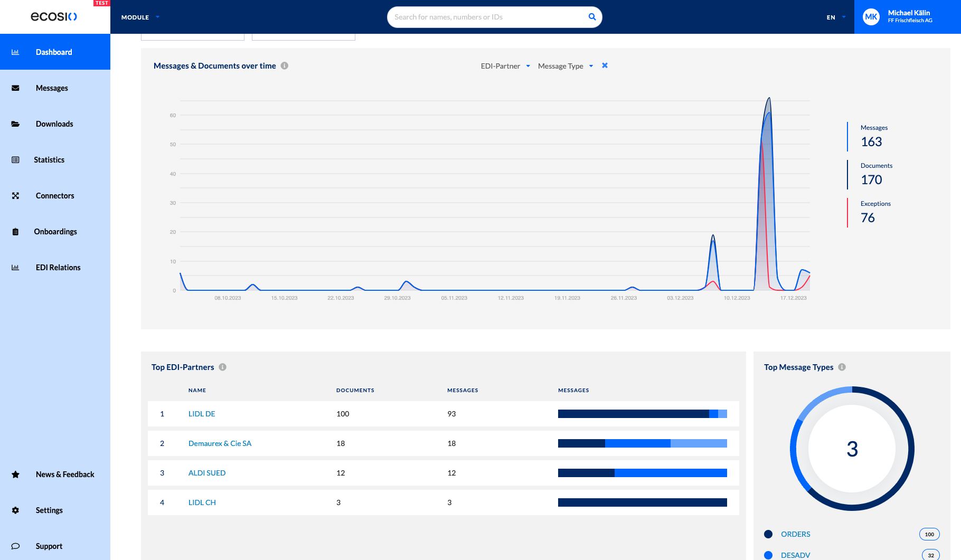Open the Demaurex & Cie SA link
961x560 pixels.
tap(220, 443)
